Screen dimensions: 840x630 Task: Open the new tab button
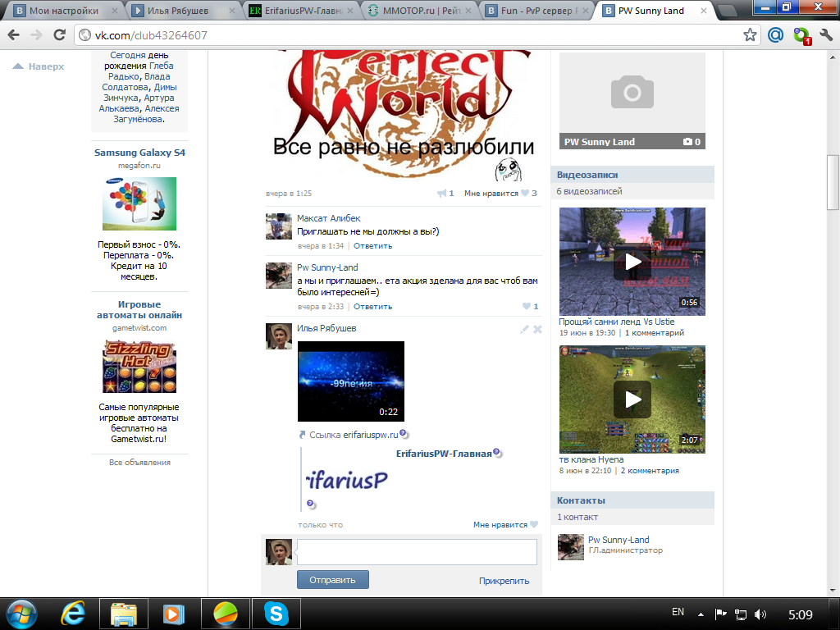click(727, 11)
